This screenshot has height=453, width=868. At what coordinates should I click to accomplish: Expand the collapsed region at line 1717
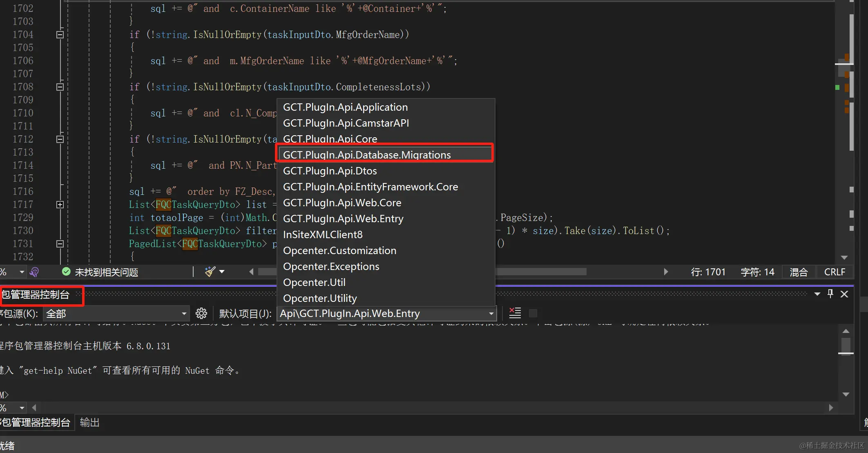60,205
